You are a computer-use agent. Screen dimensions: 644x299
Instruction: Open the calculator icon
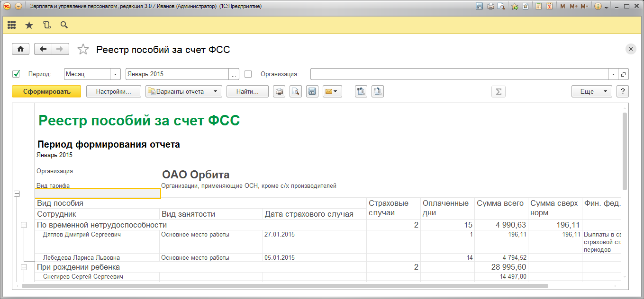click(539, 7)
